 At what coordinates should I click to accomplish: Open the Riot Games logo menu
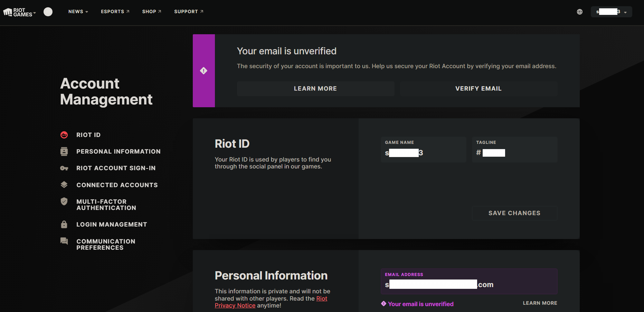[x=19, y=12]
